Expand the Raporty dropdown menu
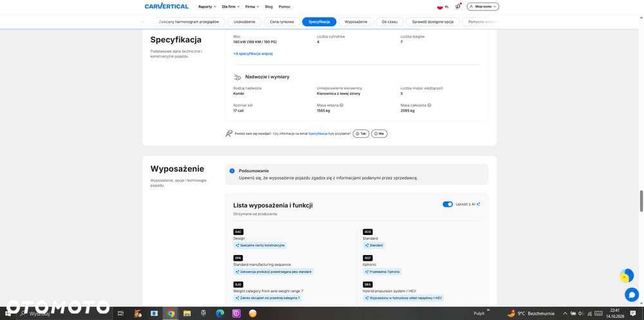This screenshot has height=320, width=644. tap(207, 6)
